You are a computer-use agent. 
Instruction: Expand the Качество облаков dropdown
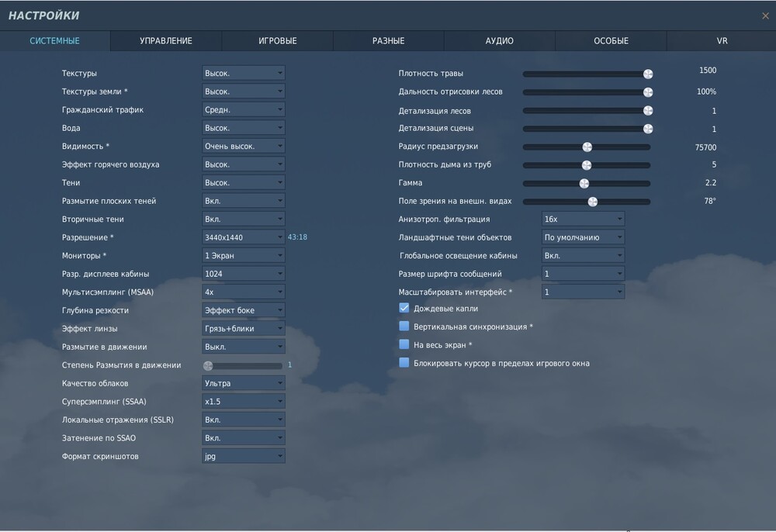244,383
